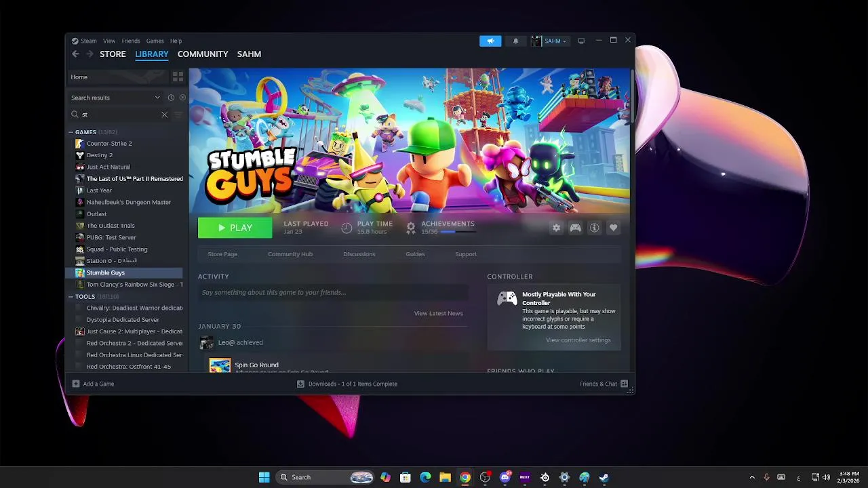This screenshot has height=488, width=868.
Task: Click View controller settings link
Action: pyautogui.click(x=578, y=340)
